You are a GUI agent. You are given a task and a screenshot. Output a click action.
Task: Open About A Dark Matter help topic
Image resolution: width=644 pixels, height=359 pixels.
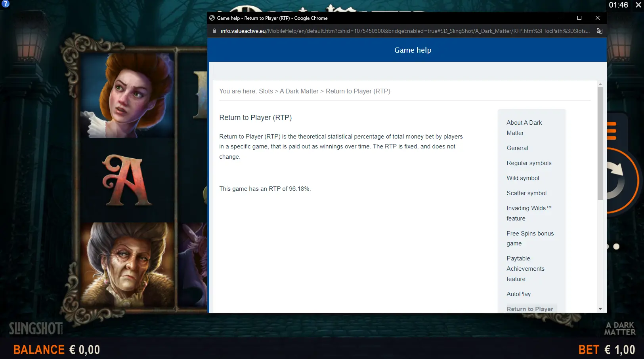coord(524,128)
